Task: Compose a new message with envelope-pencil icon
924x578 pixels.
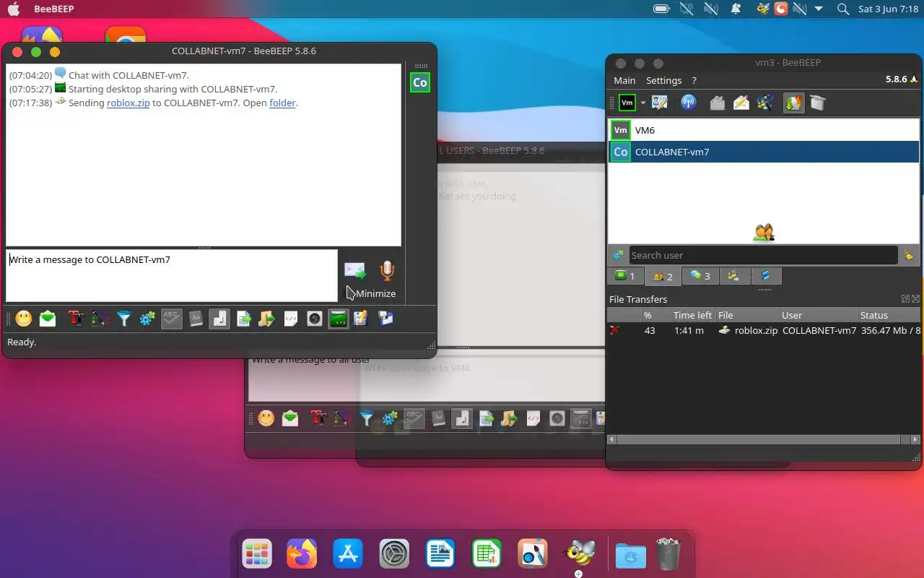Action: coord(741,103)
